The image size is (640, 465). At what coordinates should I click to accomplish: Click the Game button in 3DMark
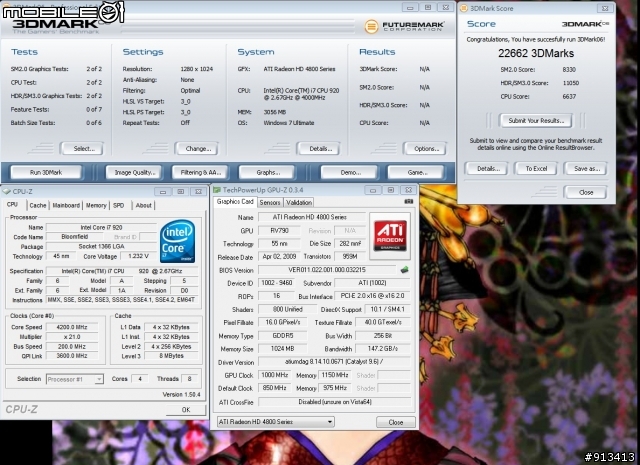coord(416,172)
